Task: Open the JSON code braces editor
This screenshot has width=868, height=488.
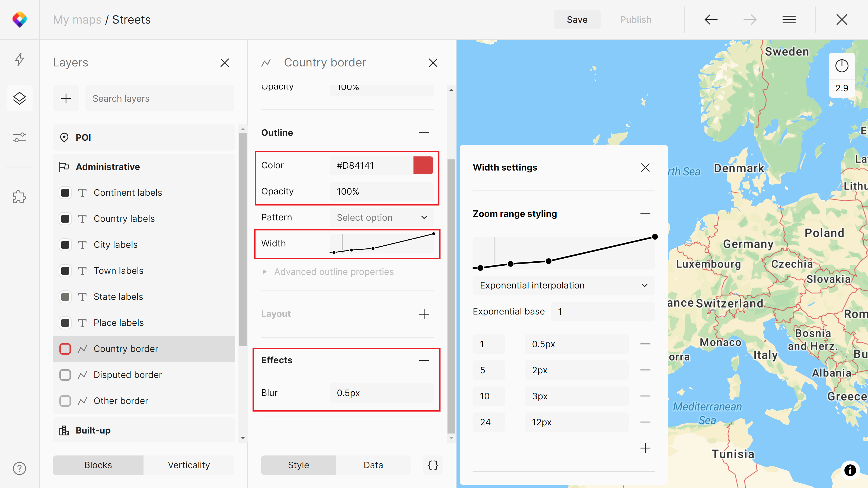Action: pyautogui.click(x=433, y=465)
